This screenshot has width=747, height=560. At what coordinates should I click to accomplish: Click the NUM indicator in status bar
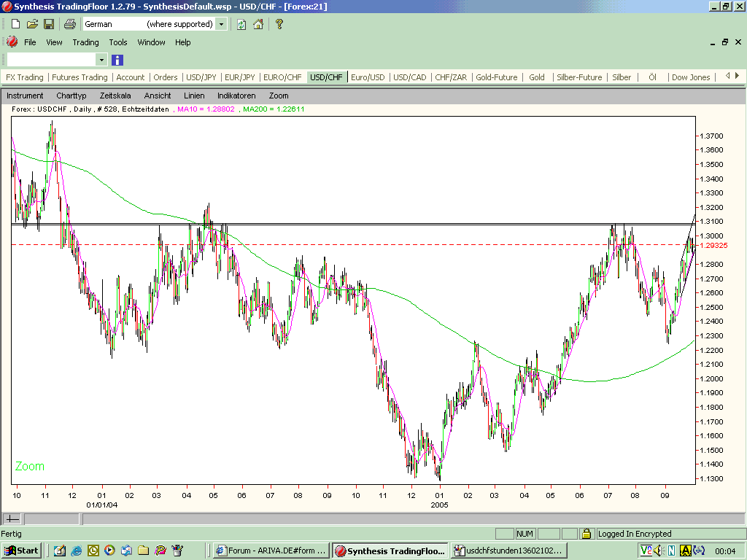click(525, 534)
